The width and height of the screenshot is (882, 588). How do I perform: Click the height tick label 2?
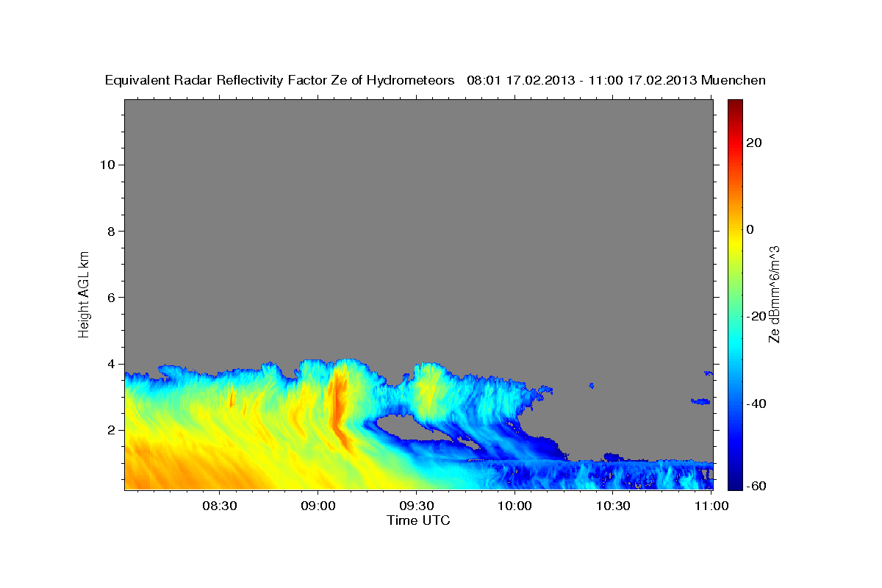[111, 430]
